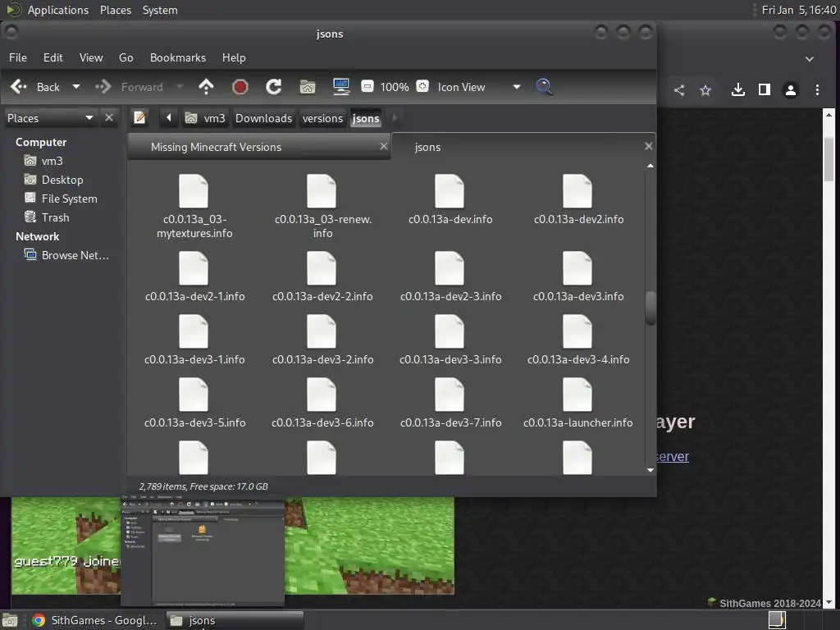Viewport: 840px width, 630px height.
Task: Go back using the Back arrow
Action: (20, 87)
